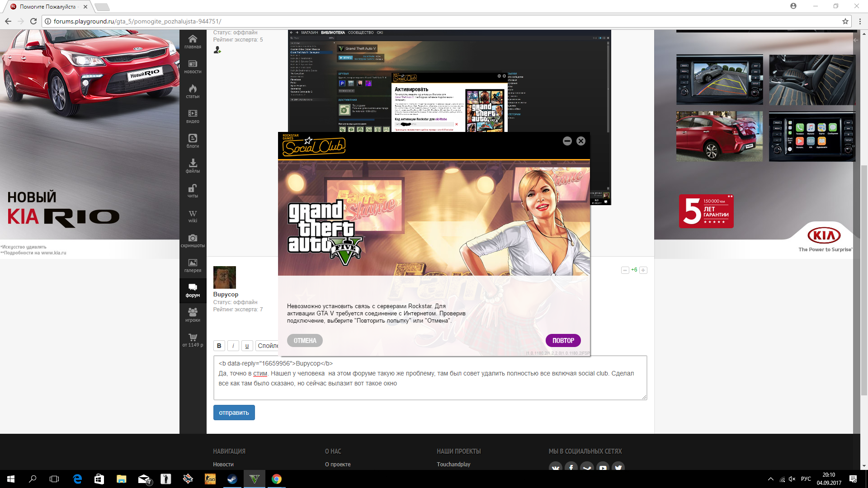Downvote post with minus rating button
Image resolution: width=868 pixels, height=488 pixels.
625,270
